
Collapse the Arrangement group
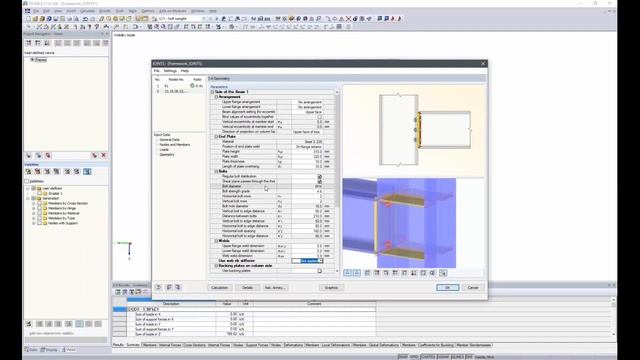pyautogui.click(x=216, y=97)
